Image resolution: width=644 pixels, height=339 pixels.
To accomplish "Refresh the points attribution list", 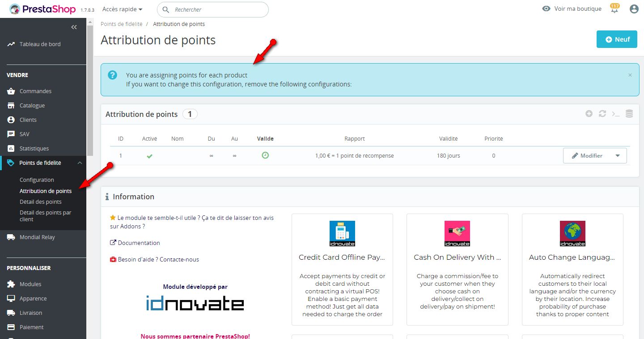I will [x=602, y=114].
